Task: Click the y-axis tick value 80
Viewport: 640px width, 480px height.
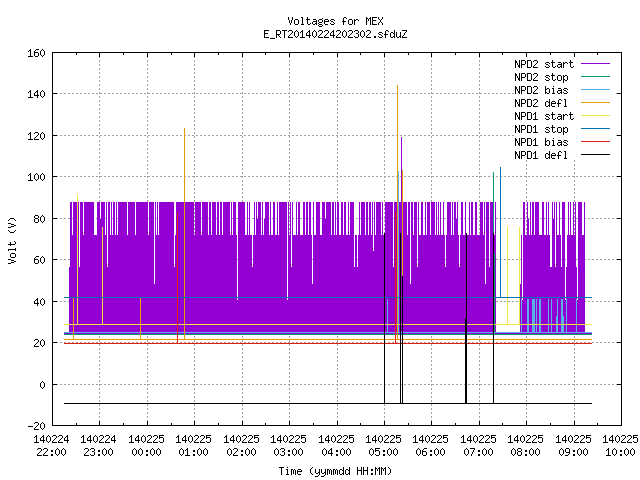Action: point(39,219)
